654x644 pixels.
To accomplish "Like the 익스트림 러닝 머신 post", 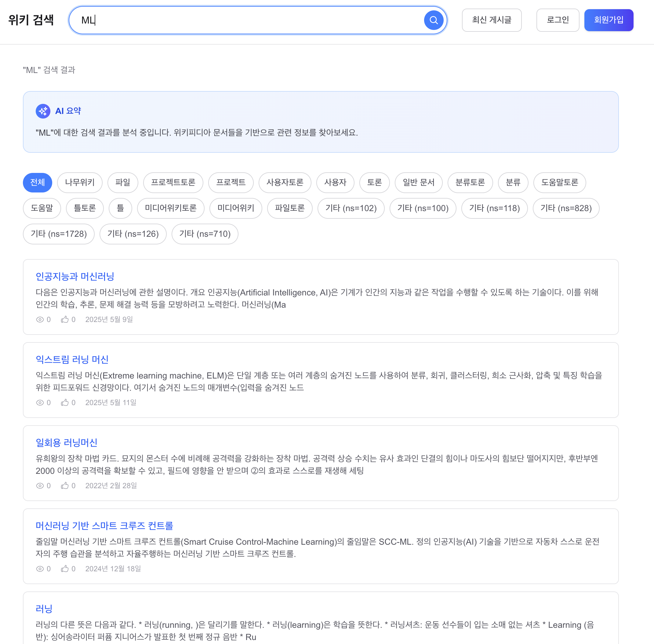I will click(x=65, y=403).
